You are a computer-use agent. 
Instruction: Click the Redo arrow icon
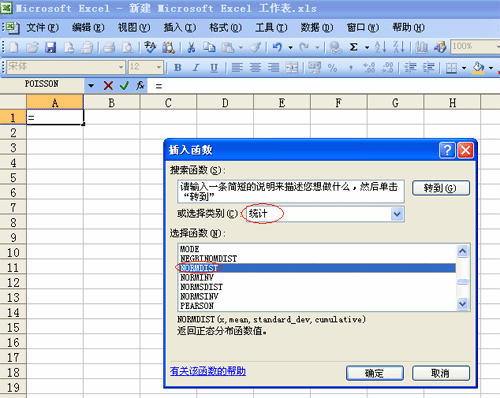pyautogui.click(x=304, y=47)
